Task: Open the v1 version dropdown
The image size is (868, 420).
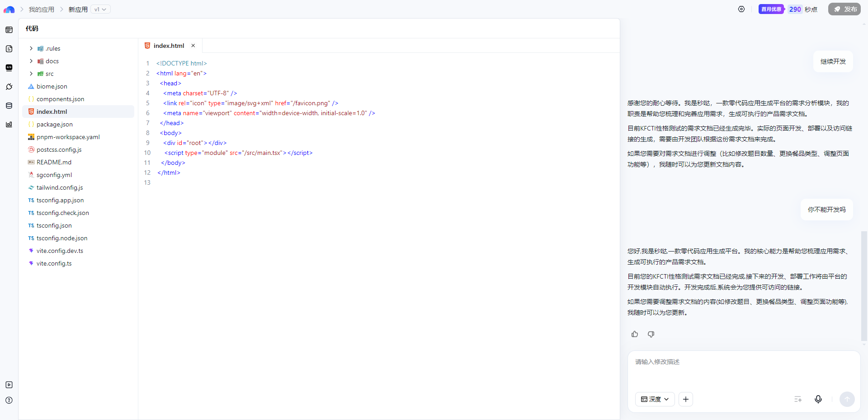Action: point(100,9)
